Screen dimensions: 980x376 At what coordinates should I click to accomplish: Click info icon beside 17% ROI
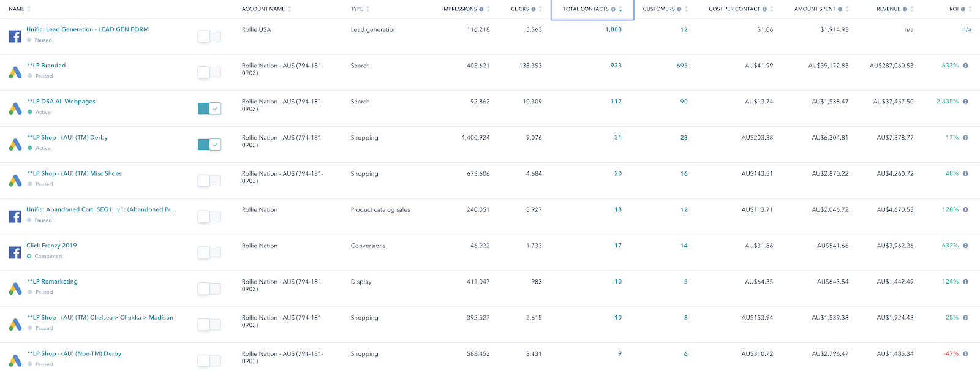[966, 138]
